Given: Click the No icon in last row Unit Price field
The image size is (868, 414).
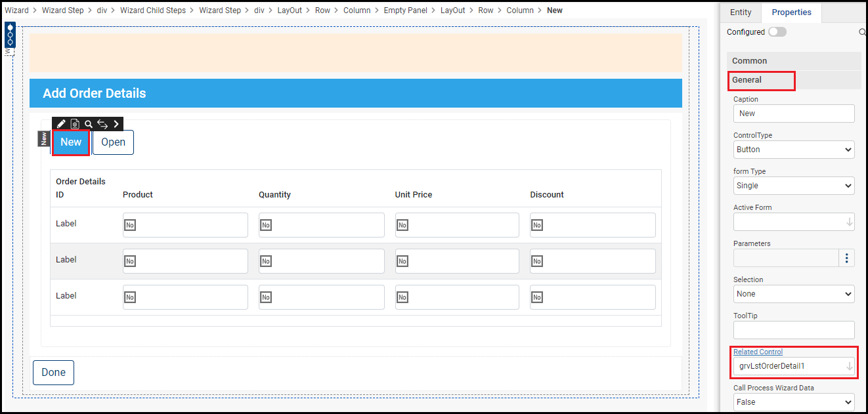Looking at the screenshot, I should (x=402, y=297).
